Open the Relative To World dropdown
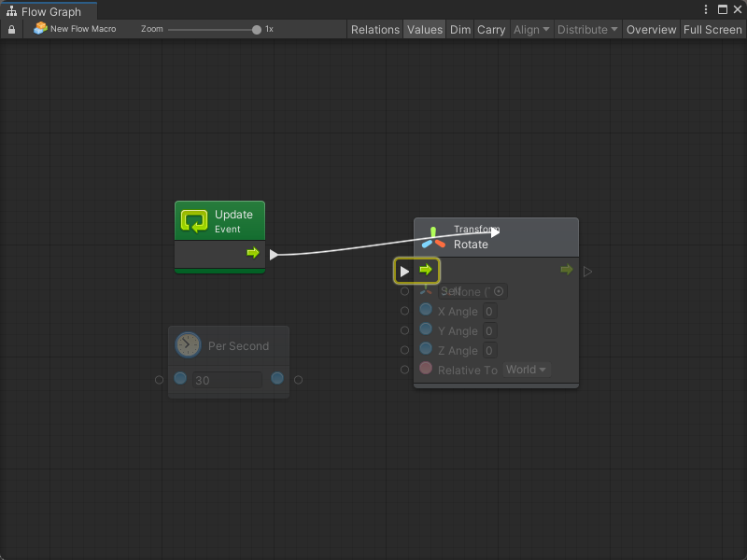This screenshot has width=747, height=560. pyautogui.click(x=527, y=370)
